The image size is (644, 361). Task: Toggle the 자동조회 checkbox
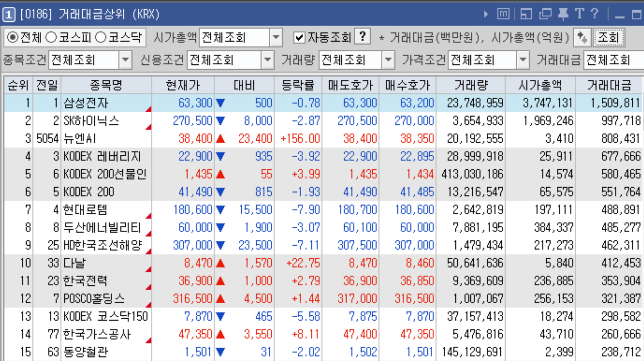(x=299, y=37)
